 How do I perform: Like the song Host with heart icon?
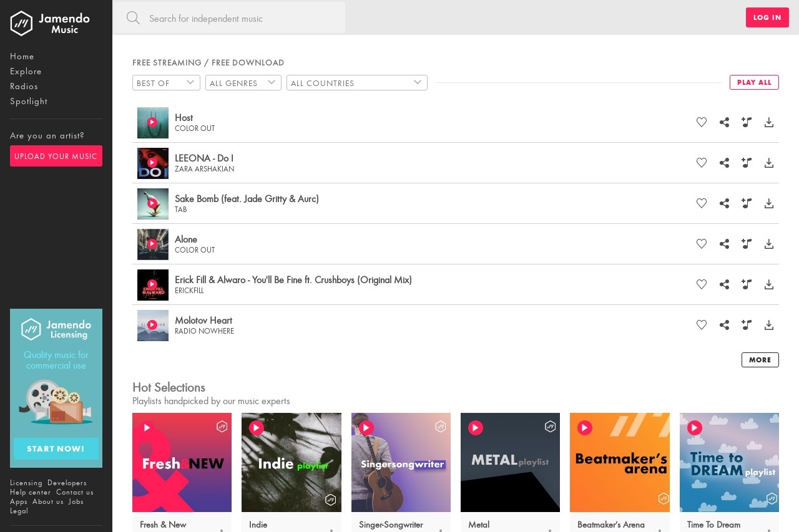pyautogui.click(x=702, y=122)
